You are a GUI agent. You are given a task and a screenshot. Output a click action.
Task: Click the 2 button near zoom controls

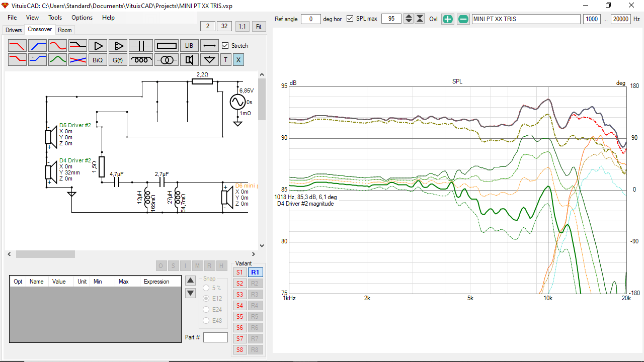pos(207,26)
